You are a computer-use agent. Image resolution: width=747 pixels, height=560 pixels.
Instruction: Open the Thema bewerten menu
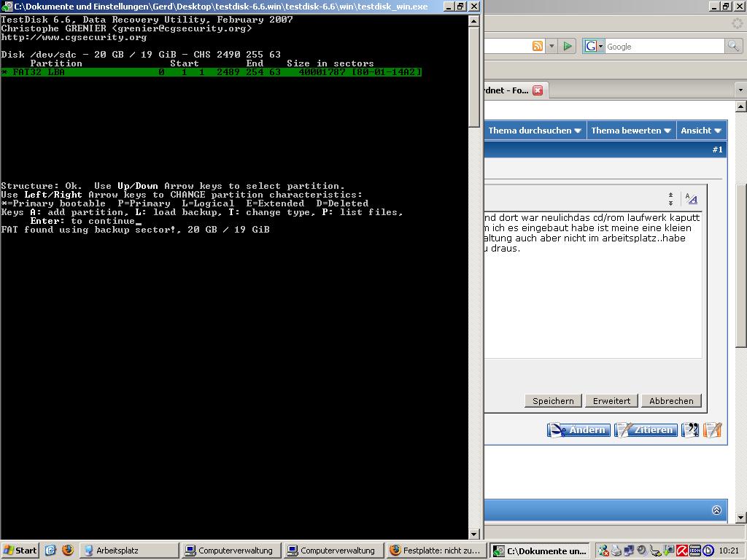[631, 131]
